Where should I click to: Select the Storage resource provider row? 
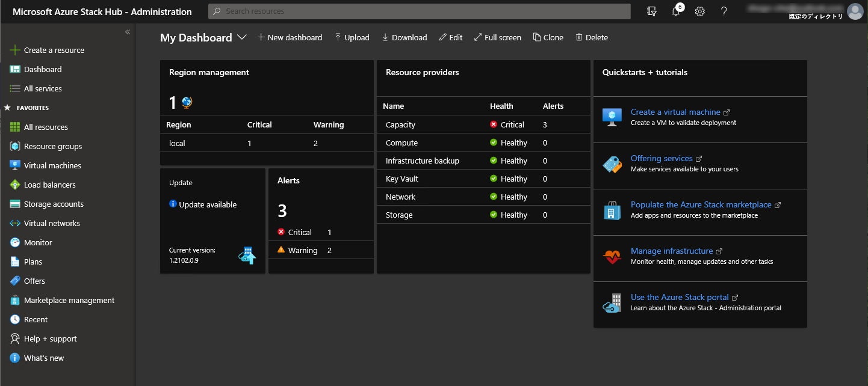click(483, 215)
